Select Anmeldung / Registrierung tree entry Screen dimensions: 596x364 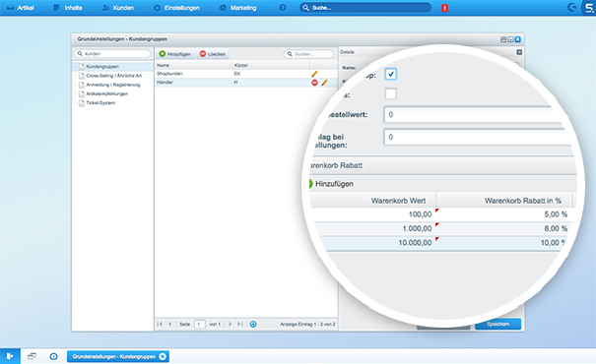click(x=109, y=85)
